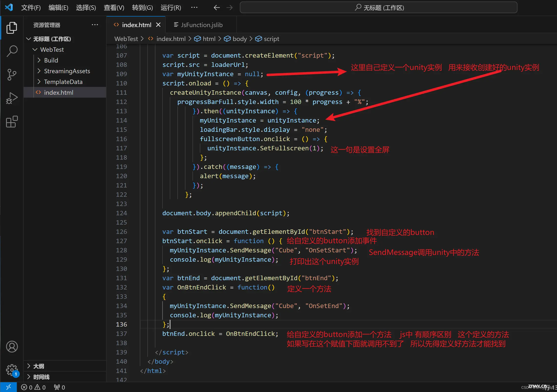This screenshot has height=392, width=557.
Task: Click on 'alert(message);' code line
Action: 228,176
